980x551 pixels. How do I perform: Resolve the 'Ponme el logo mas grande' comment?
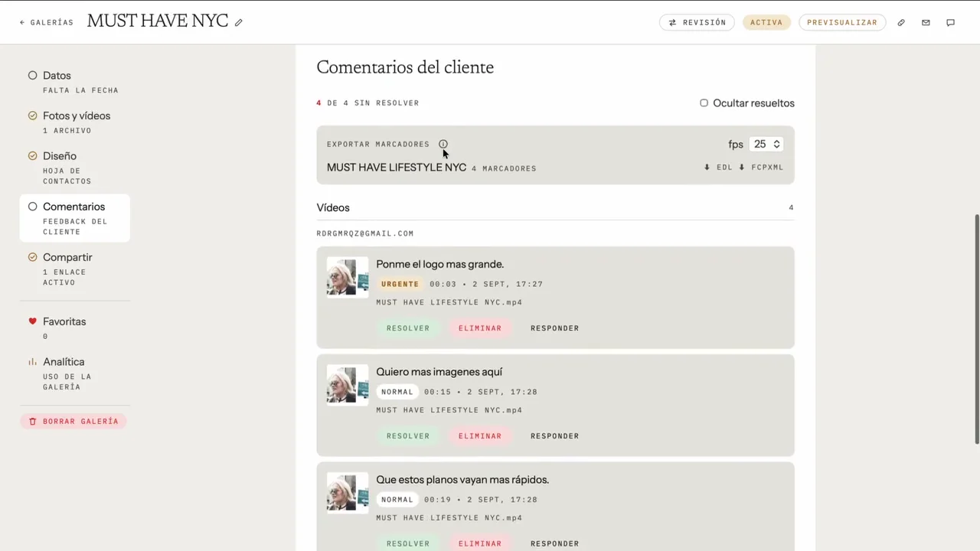408,328
